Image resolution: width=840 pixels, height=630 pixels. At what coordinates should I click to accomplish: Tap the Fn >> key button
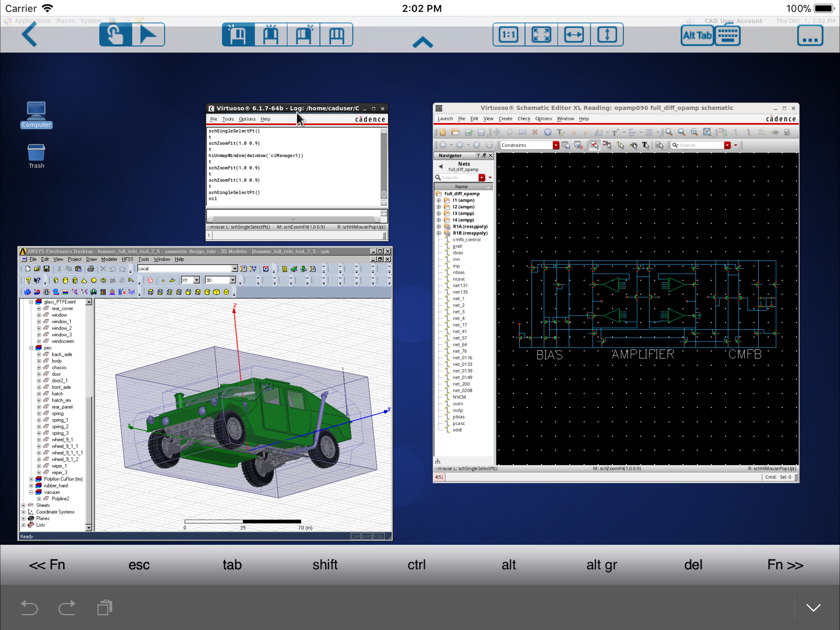785,565
